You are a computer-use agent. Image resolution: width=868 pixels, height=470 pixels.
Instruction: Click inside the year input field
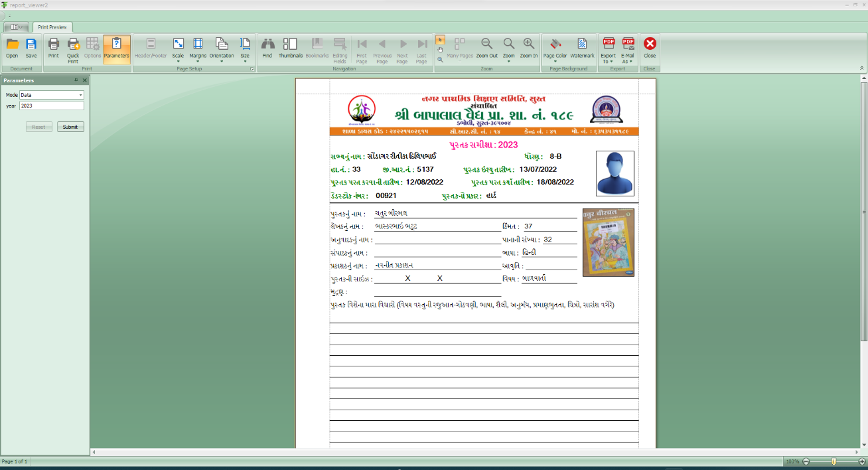pos(51,105)
